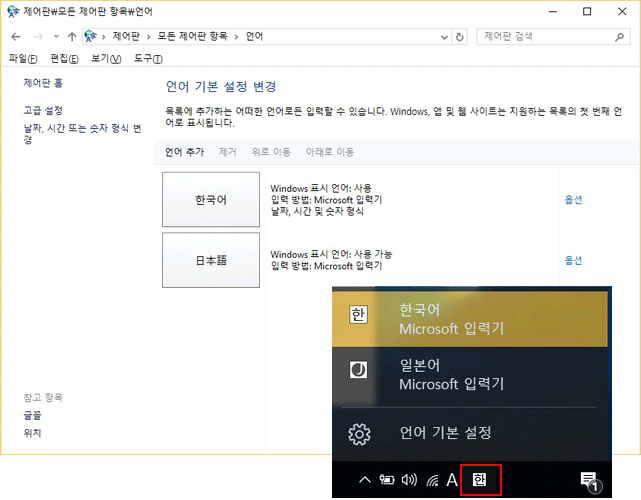The width and height of the screenshot is (641, 500).
Task: Click the Wi-Fi network tray icon
Action: click(x=432, y=480)
